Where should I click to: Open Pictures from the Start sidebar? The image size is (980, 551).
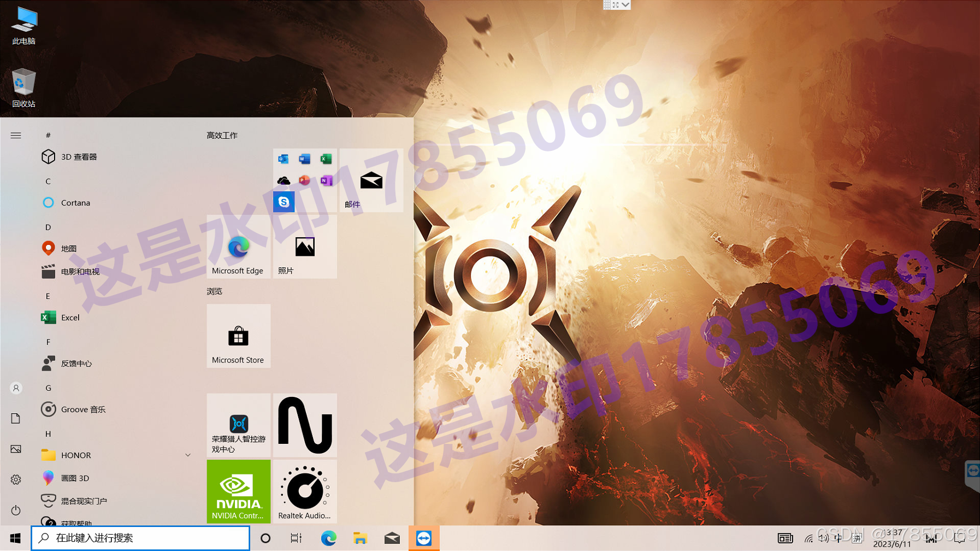pyautogui.click(x=16, y=449)
